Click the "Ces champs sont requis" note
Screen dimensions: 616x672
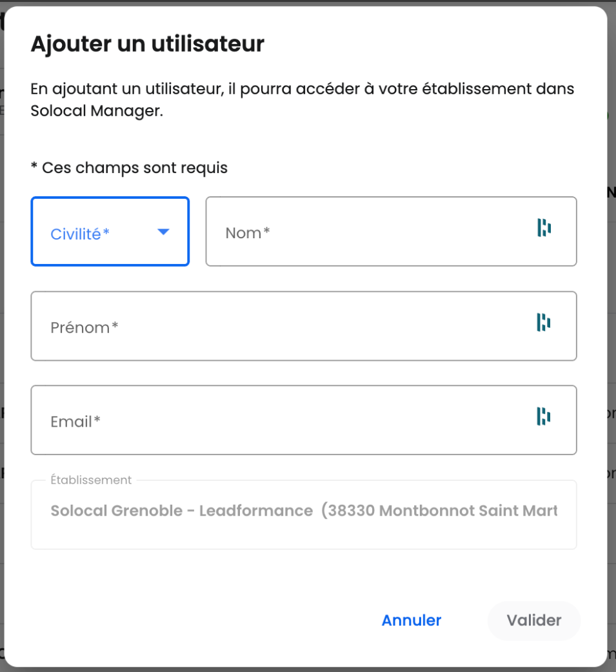point(129,168)
